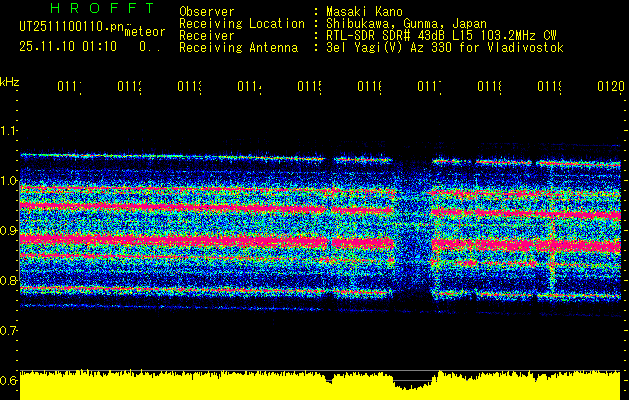Click the 0111 time marker
This screenshot has width=629, height=400.
click(x=69, y=86)
